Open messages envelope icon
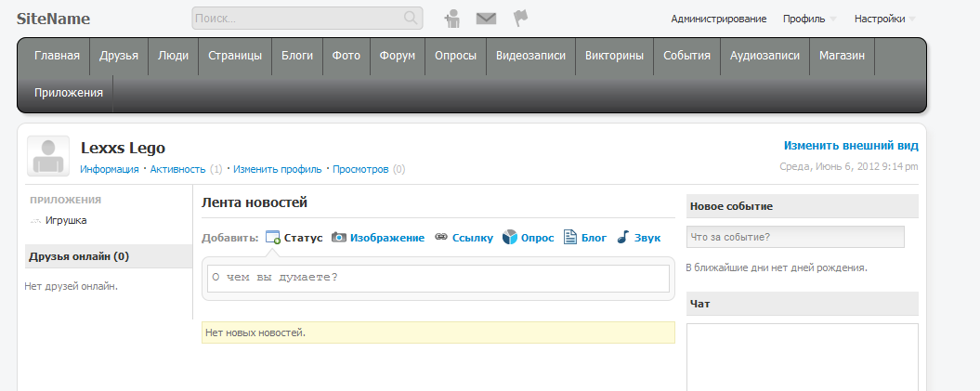This screenshot has height=391, width=980. click(486, 19)
